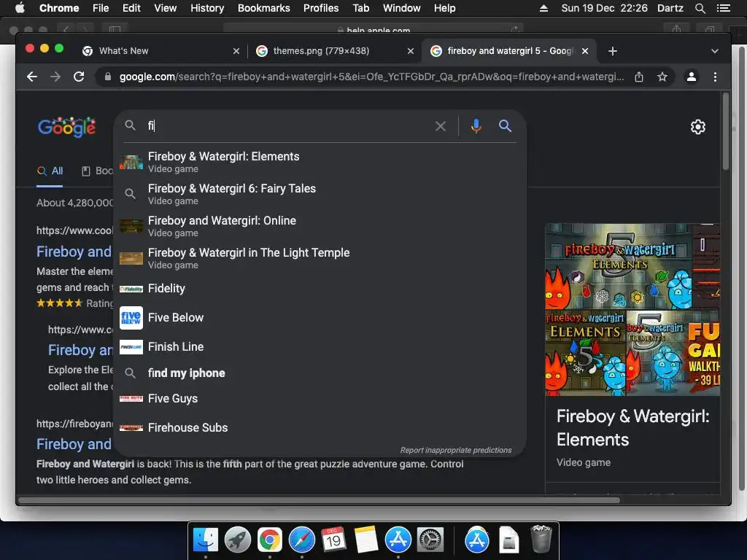Select the Finish Line suggestion

[320, 346]
